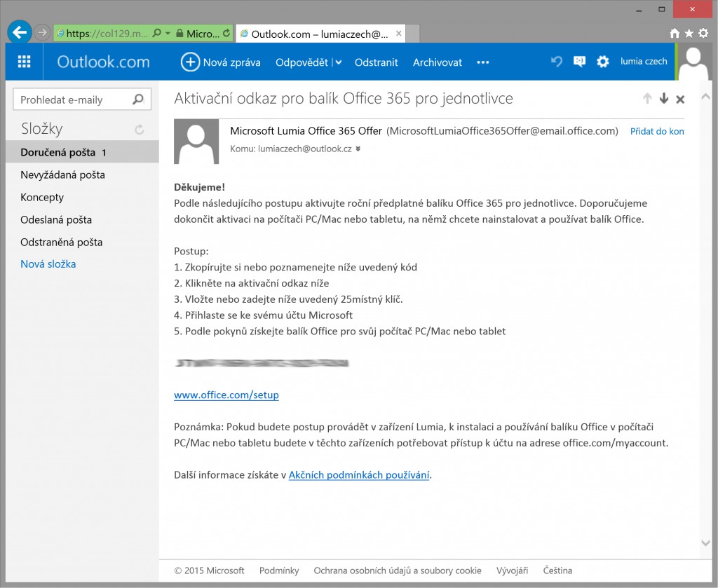
Task: Open the Vývojáři footer link
Action: pos(512,570)
